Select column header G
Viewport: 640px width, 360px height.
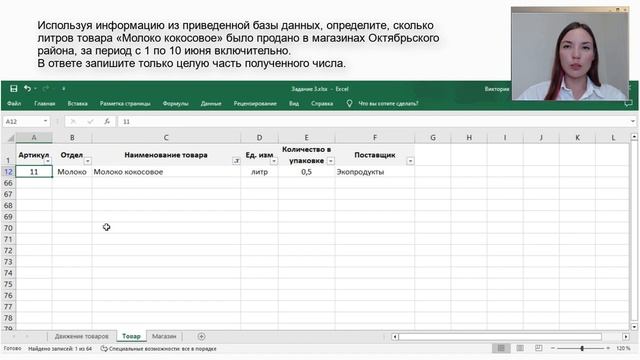click(433, 138)
